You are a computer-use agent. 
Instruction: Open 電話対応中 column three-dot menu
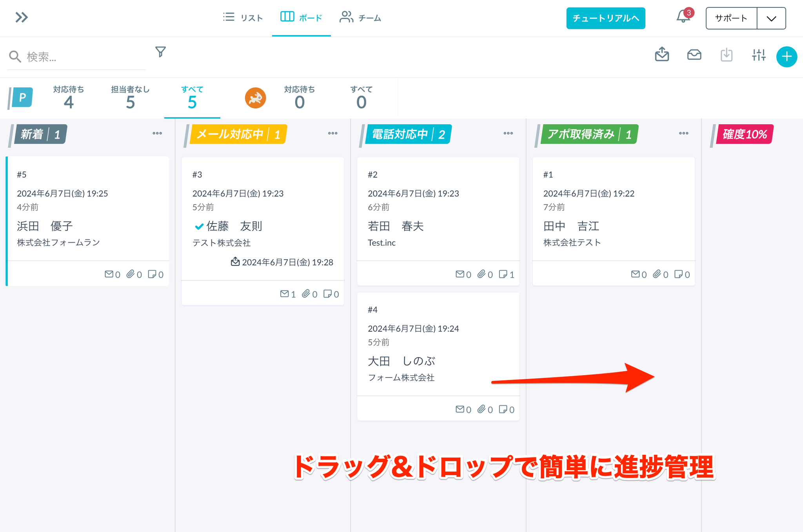pyautogui.click(x=508, y=134)
